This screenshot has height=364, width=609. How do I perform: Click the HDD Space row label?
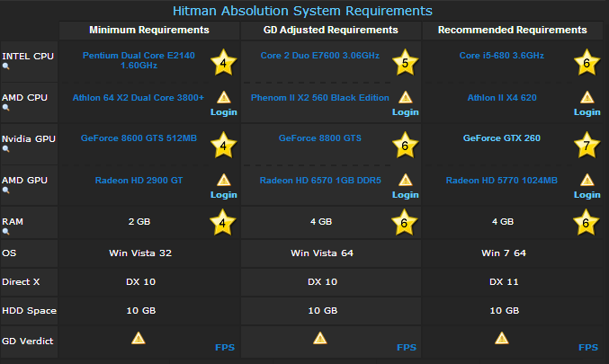click(29, 311)
